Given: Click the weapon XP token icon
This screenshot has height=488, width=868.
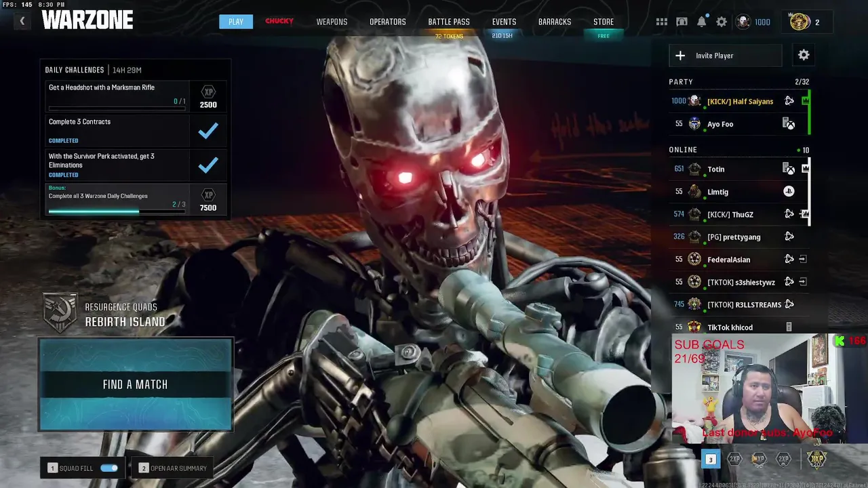Looking at the screenshot, I should click(759, 459).
